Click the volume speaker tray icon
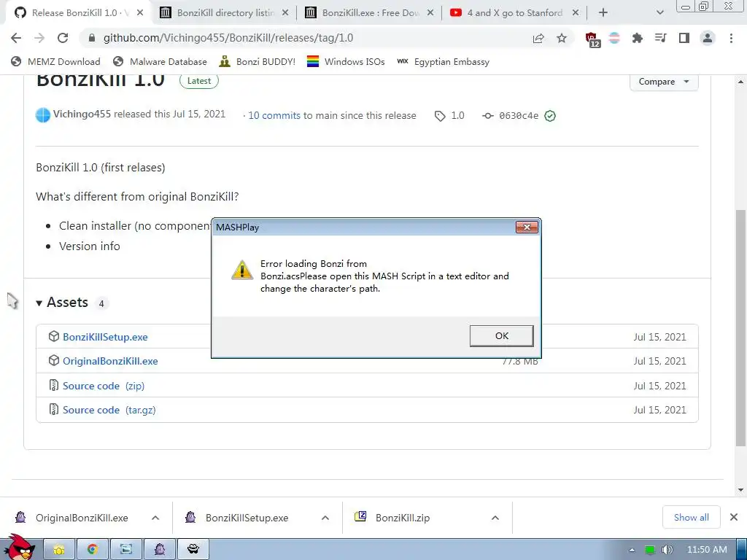 pyautogui.click(x=667, y=550)
